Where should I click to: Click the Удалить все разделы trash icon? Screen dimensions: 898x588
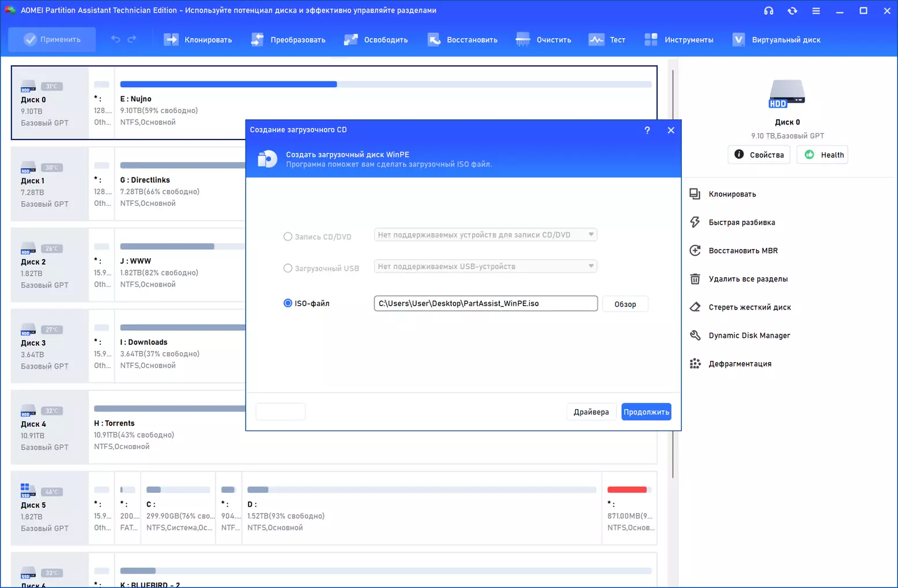[x=695, y=279]
